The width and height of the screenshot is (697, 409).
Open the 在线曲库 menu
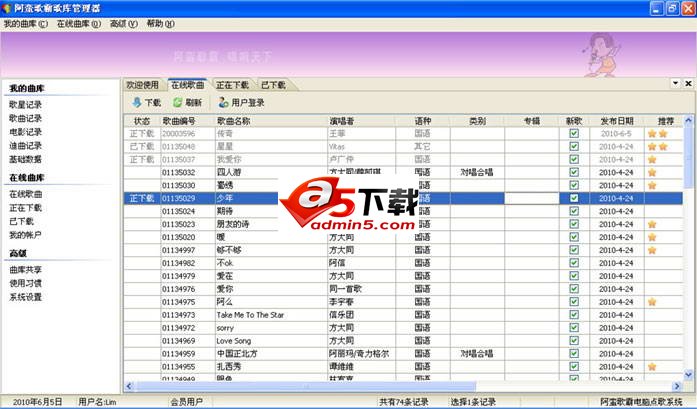click(x=79, y=24)
